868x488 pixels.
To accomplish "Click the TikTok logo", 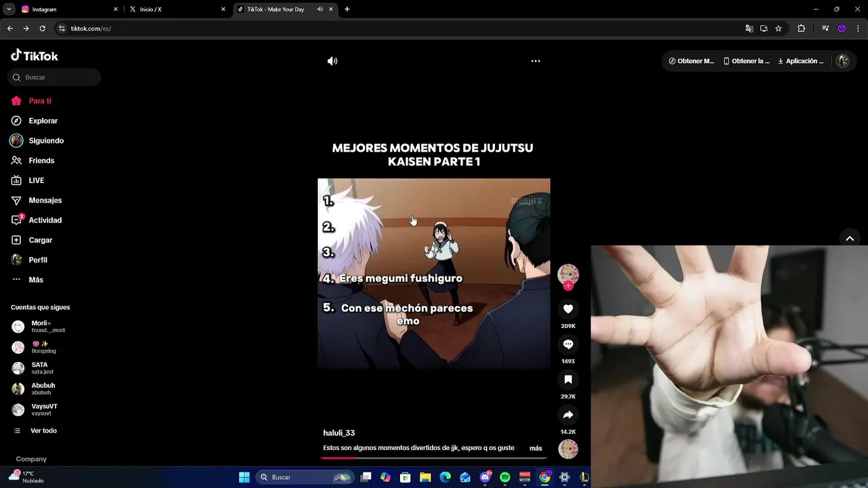I will click(x=35, y=56).
